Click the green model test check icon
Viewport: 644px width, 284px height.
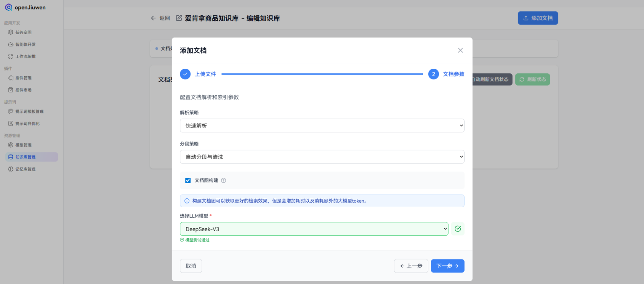coord(458,229)
